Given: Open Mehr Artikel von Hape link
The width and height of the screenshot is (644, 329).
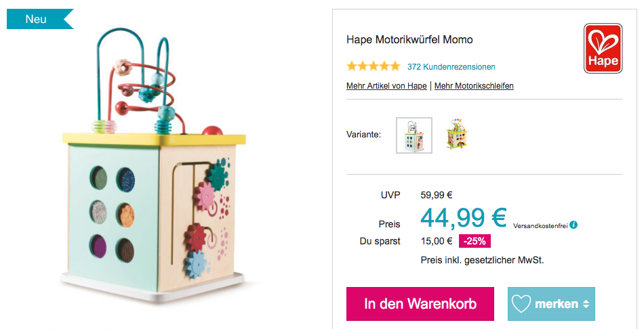Looking at the screenshot, I should tap(386, 86).
